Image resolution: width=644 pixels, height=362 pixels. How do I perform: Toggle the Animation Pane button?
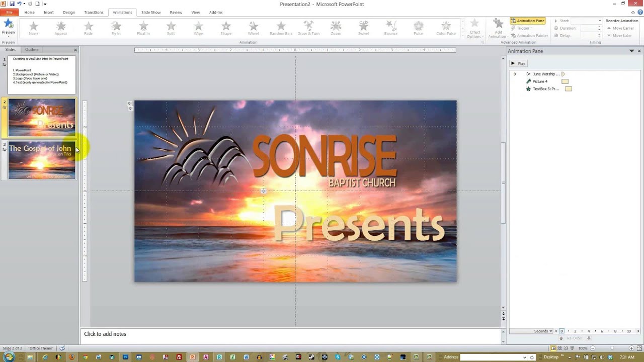(528, 21)
